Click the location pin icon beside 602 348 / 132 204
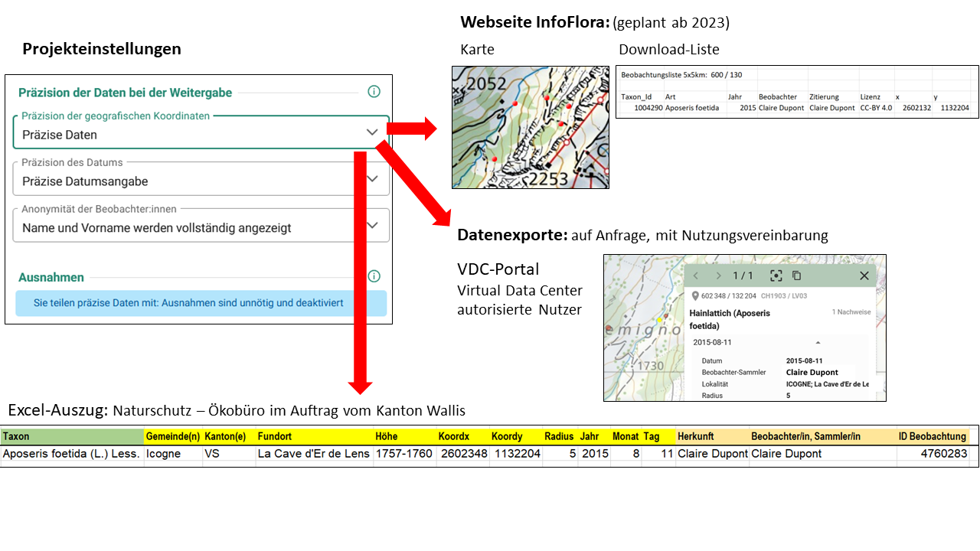 [695, 296]
